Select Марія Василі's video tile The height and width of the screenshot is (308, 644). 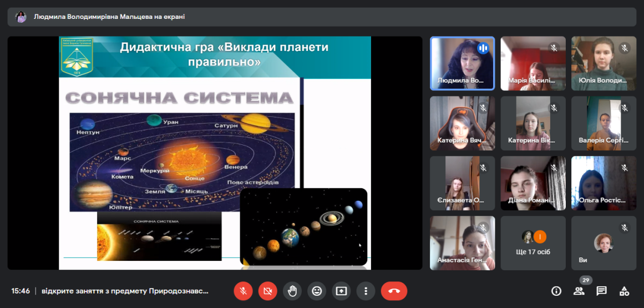click(533, 64)
